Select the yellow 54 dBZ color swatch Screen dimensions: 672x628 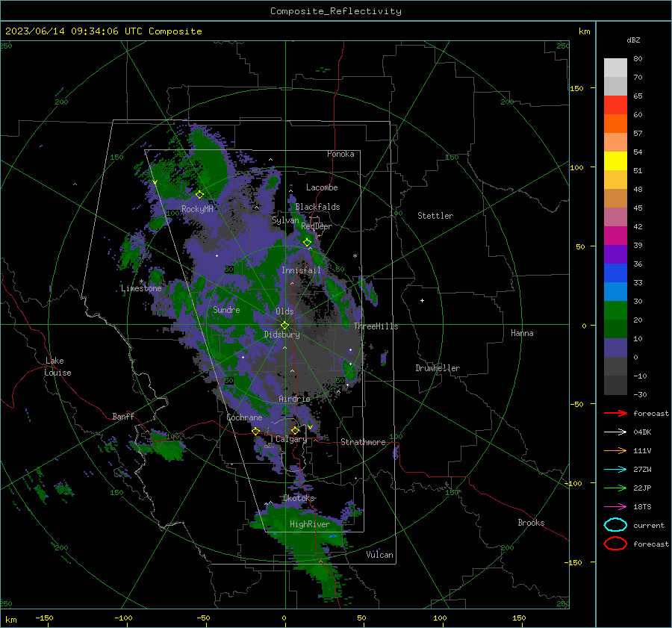[615, 161]
